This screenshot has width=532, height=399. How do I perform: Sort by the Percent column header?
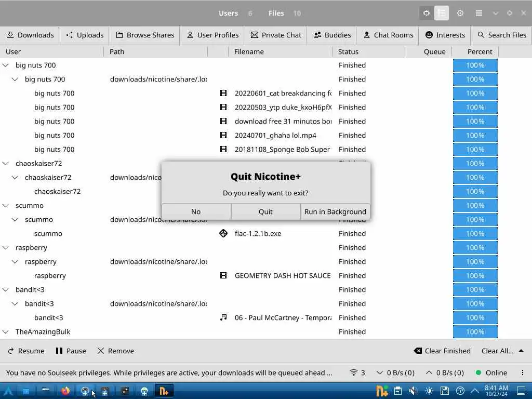tap(475, 51)
